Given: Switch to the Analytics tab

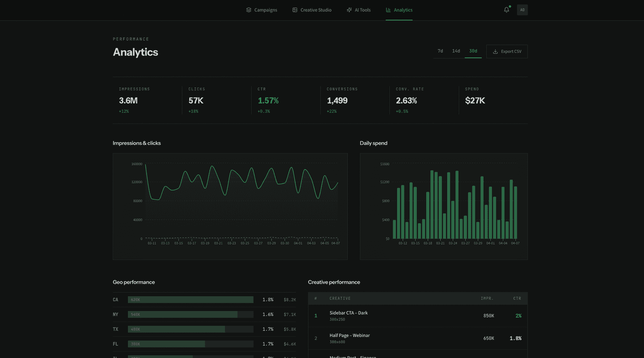Looking at the screenshot, I should point(398,9).
